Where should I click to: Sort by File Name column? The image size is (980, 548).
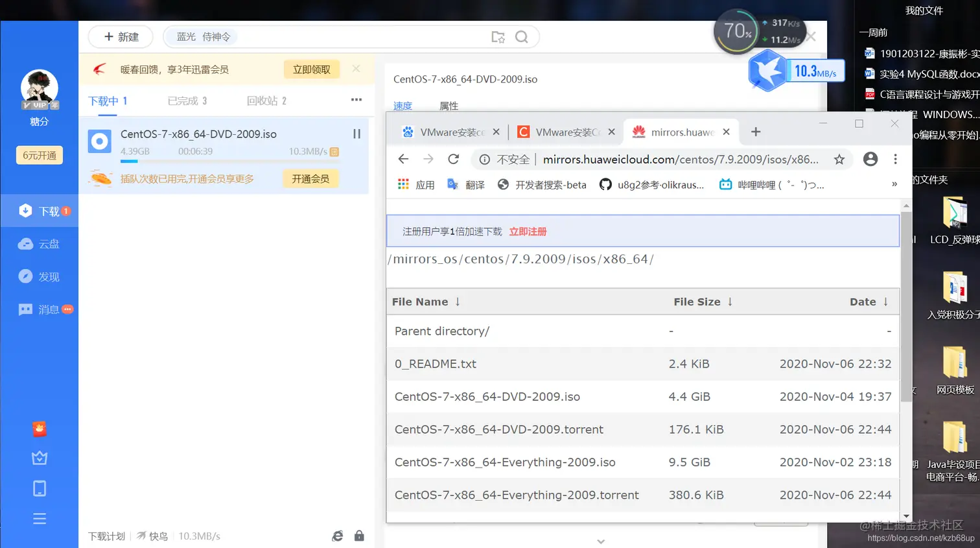tap(426, 302)
